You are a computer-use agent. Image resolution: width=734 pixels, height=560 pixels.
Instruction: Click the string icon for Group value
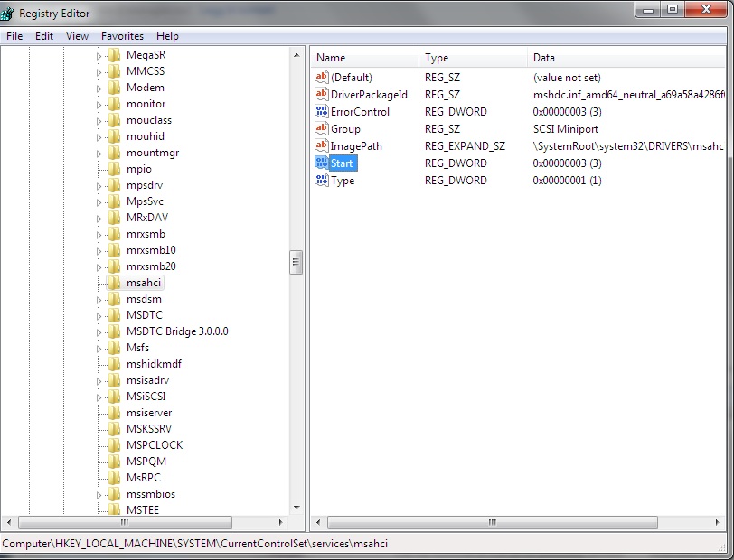click(x=321, y=128)
